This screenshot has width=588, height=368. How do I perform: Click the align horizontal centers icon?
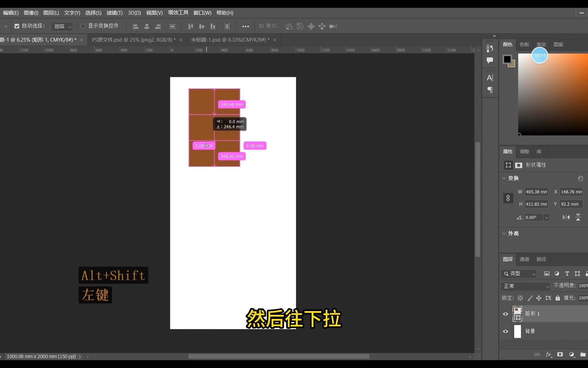pos(147,26)
